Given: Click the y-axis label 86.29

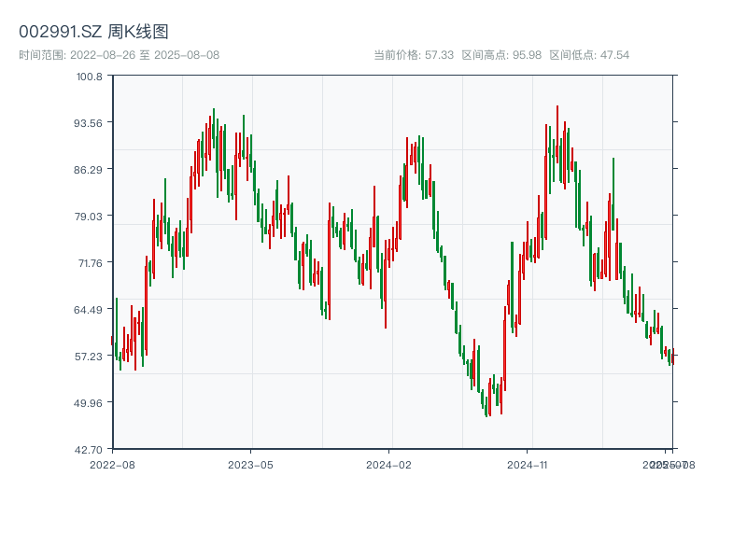Looking at the screenshot, I should 88,170.
